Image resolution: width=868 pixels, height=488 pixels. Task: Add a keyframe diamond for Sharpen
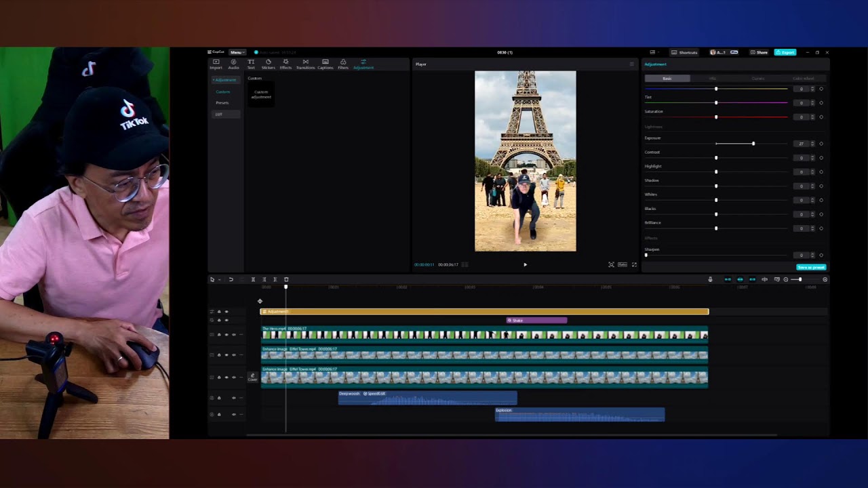(x=821, y=255)
